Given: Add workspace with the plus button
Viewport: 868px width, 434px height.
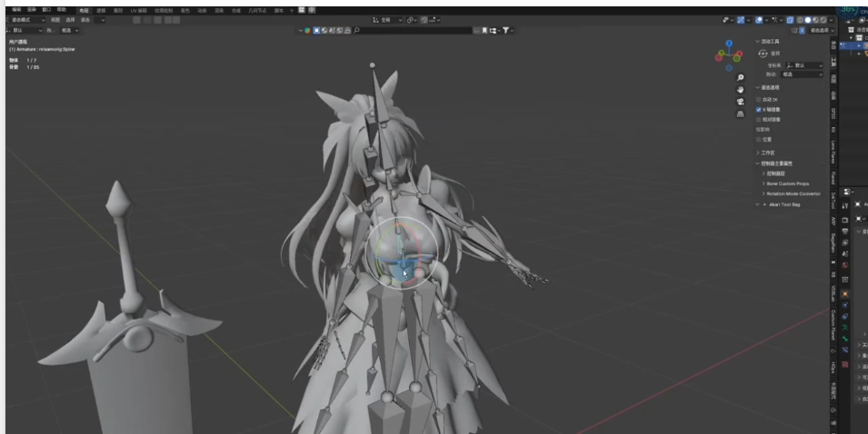Looking at the screenshot, I should [x=292, y=11].
